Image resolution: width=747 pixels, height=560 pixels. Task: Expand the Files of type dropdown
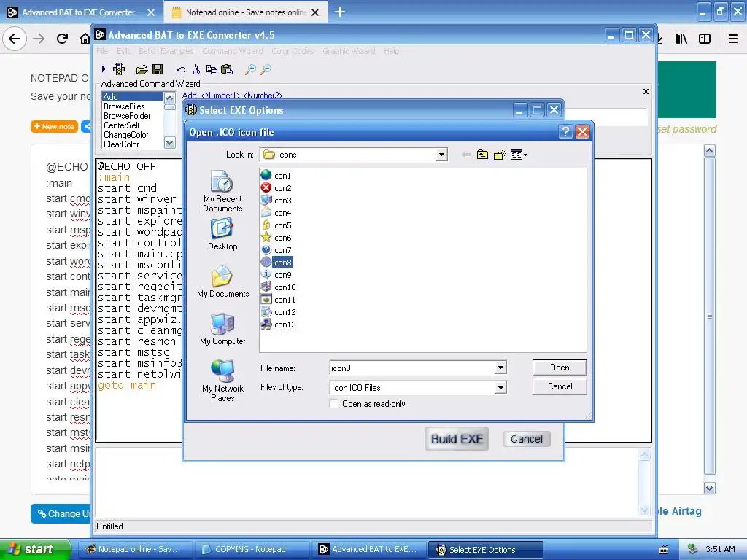coord(500,388)
